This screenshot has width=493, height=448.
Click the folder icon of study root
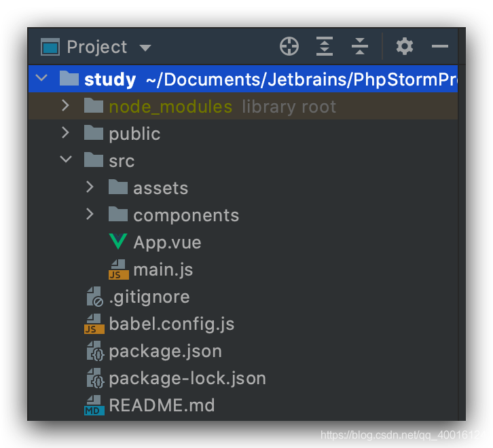(69, 78)
